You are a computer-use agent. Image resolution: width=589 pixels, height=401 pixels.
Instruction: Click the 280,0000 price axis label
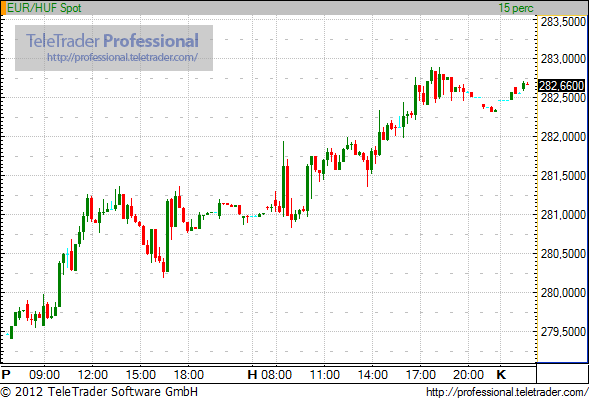(x=563, y=292)
